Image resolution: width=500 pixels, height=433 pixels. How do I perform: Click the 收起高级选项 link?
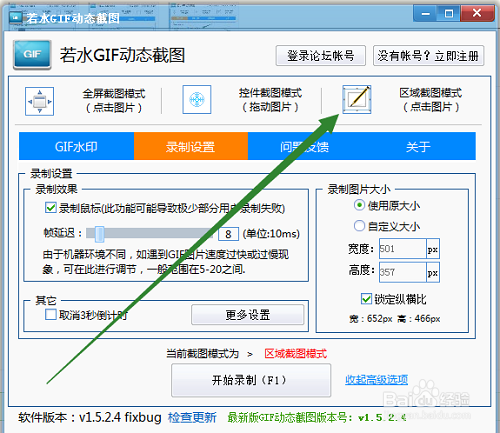[376, 379]
